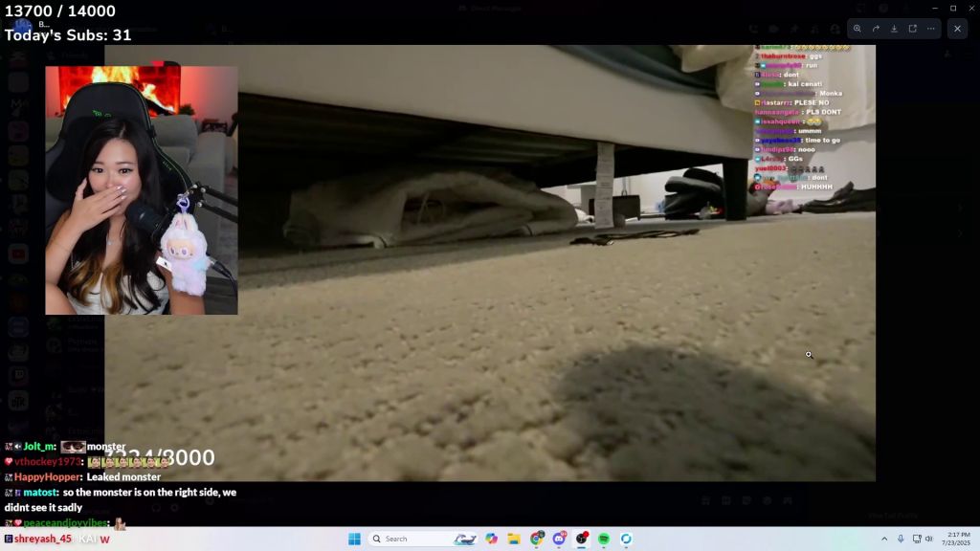Switch to Google Chrome on the taskbar
This screenshot has width=980, height=551.
click(x=536, y=539)
